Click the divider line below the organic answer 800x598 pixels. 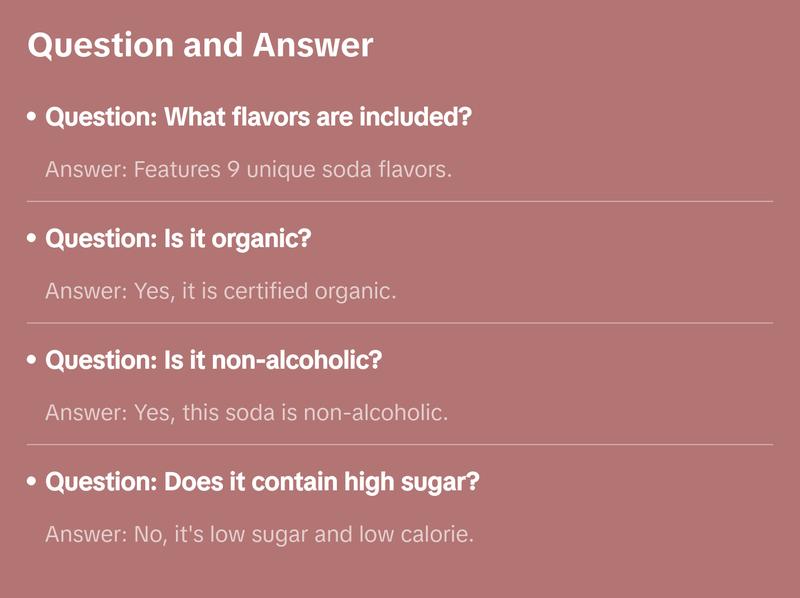pyautogui.click(x=400, y=323)
